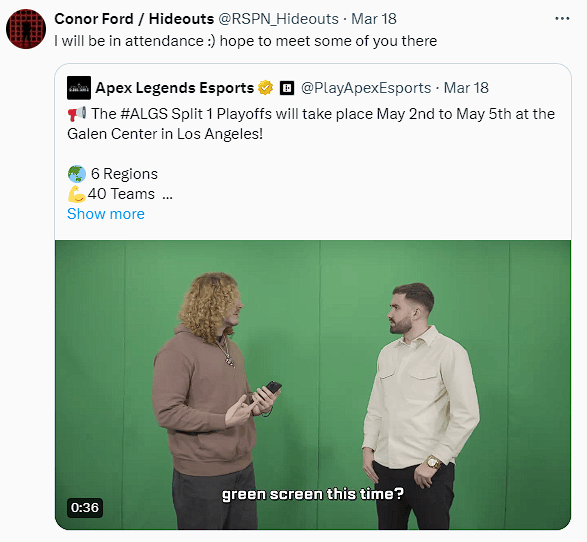Image resolution: width=587 pixels, height=542 pixels.
Task: Open the tweet's three-dot more menu
Action: (x=562, y=19)
